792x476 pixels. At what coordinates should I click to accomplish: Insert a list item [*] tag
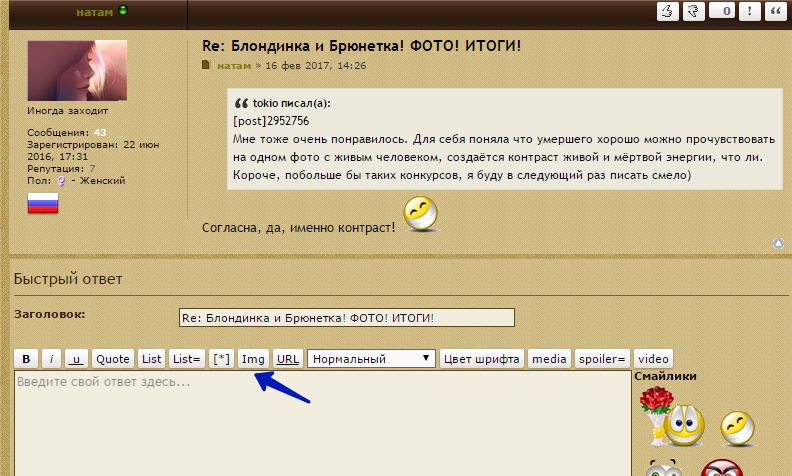(221, 359)
